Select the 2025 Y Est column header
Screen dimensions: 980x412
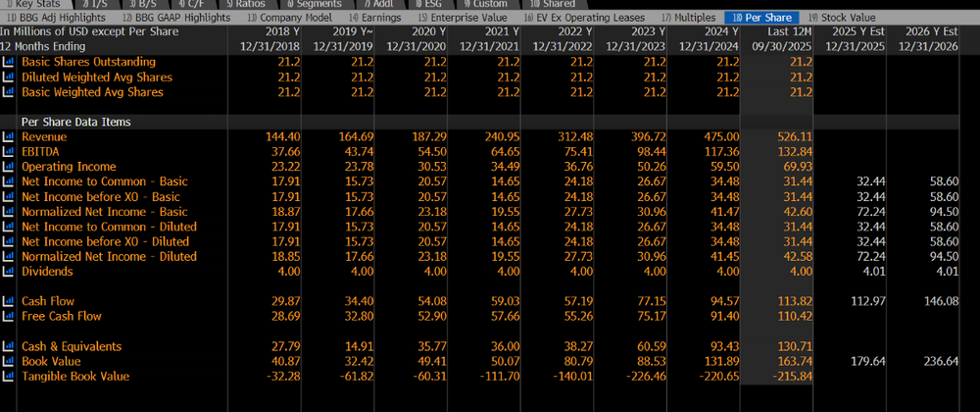(x=850, y=39)
